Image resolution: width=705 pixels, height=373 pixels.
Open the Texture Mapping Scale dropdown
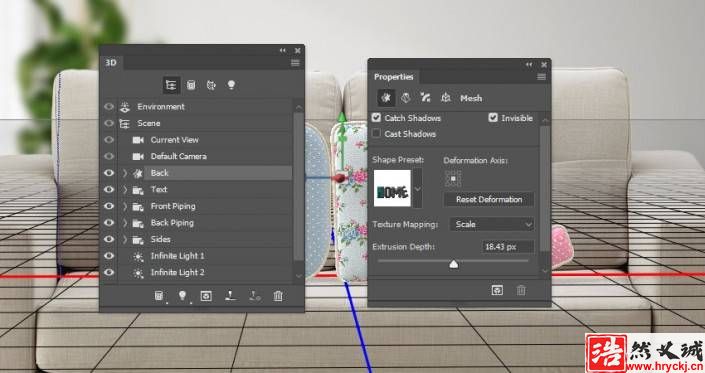(492, 224)
